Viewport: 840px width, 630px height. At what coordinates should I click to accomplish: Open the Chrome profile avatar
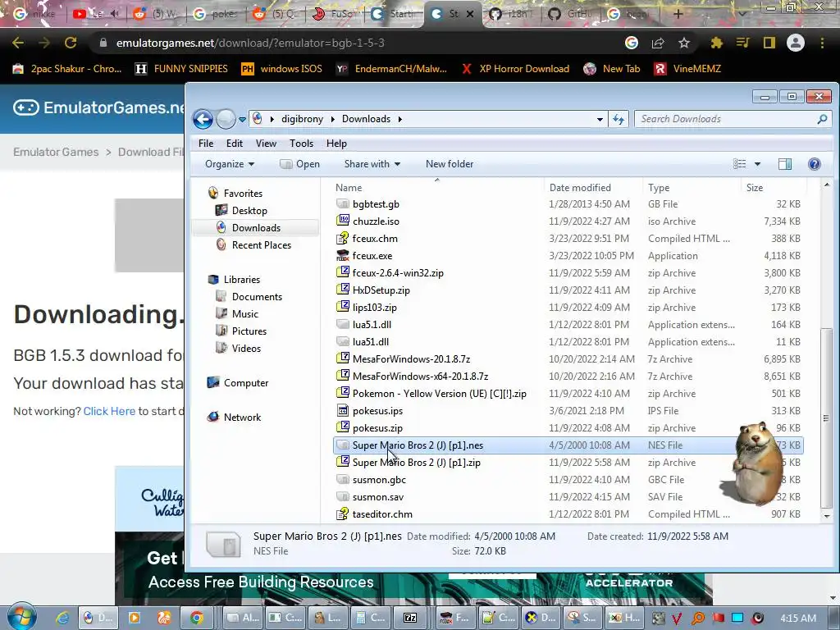(796, 43)
